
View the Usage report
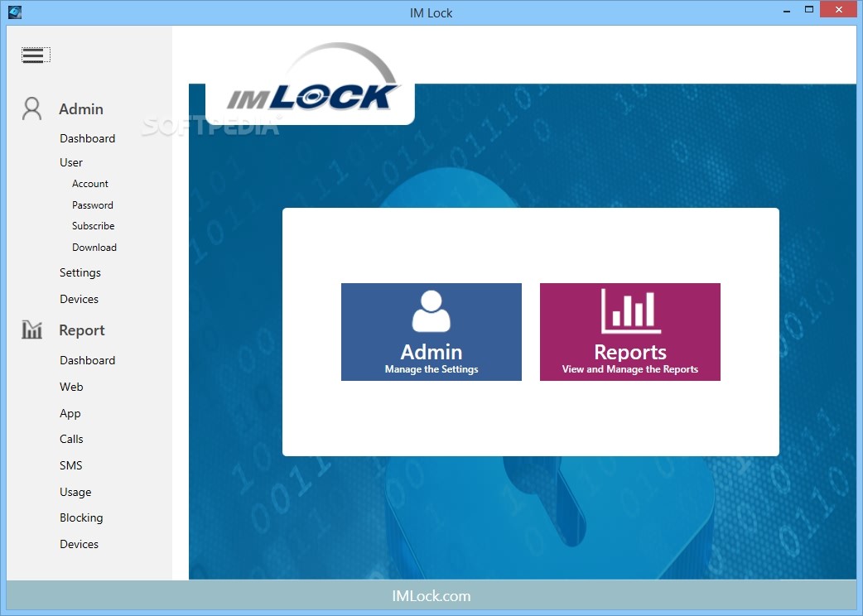(75, 493)
